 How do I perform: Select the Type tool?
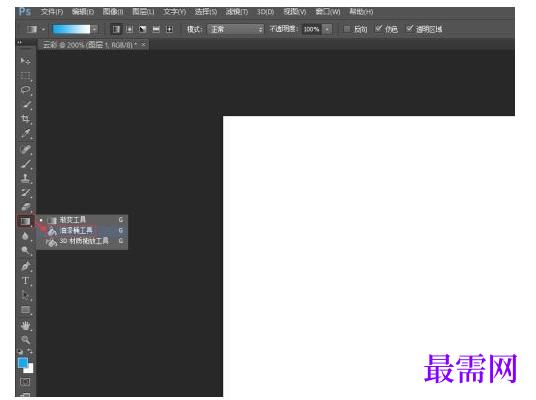click(x=26, y=281)
